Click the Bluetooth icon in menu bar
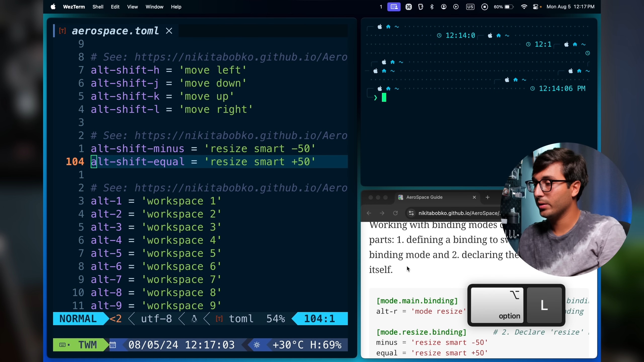The height and width of the screenshot is (362, 644). [432, 7]
